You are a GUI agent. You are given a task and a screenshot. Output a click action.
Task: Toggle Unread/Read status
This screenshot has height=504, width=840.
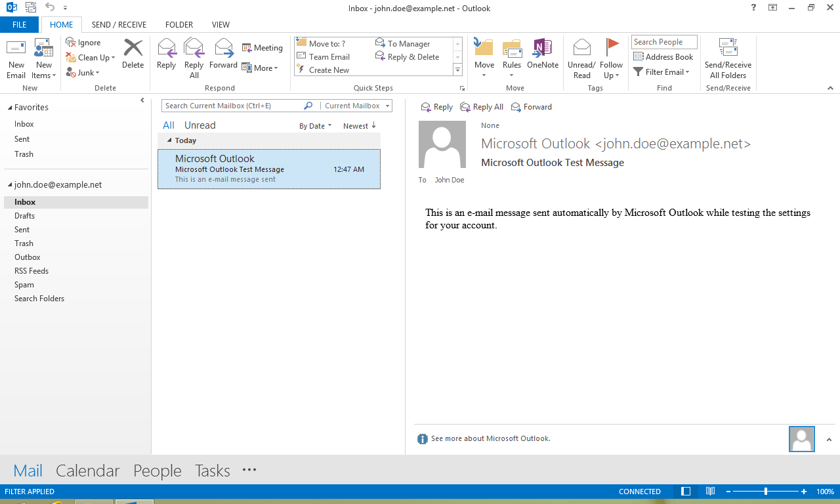581,59
